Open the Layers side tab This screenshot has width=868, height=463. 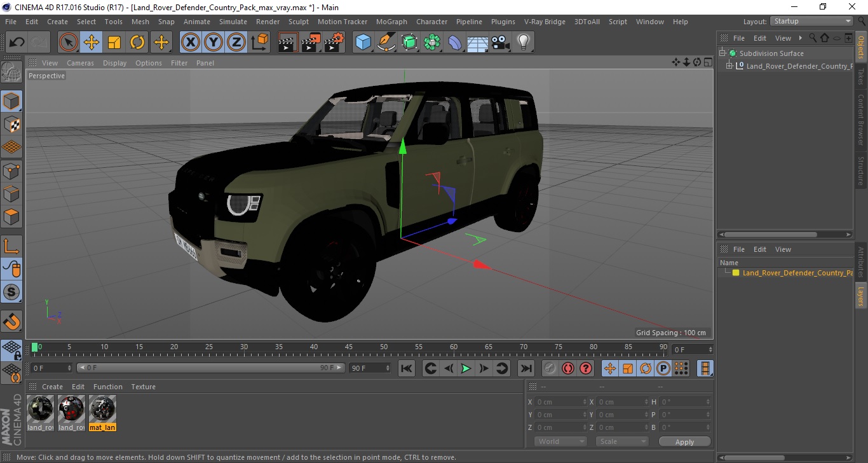[861, 296]
